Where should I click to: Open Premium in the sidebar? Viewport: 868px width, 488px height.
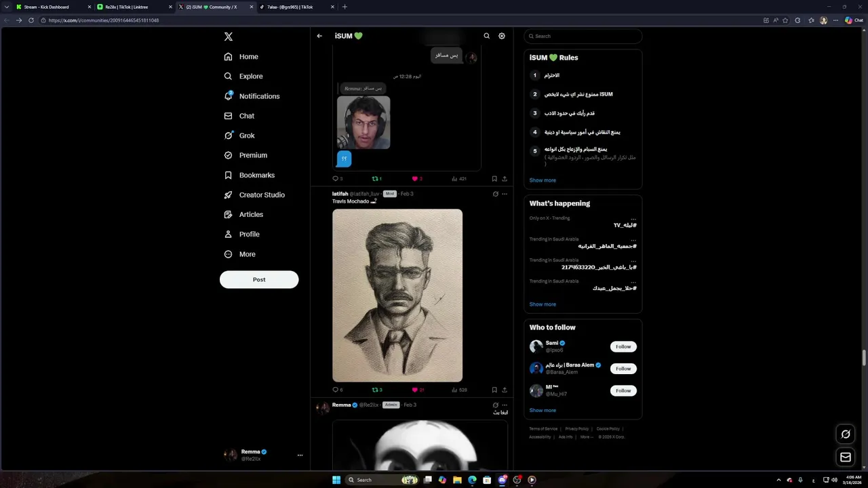pos(245,155)
